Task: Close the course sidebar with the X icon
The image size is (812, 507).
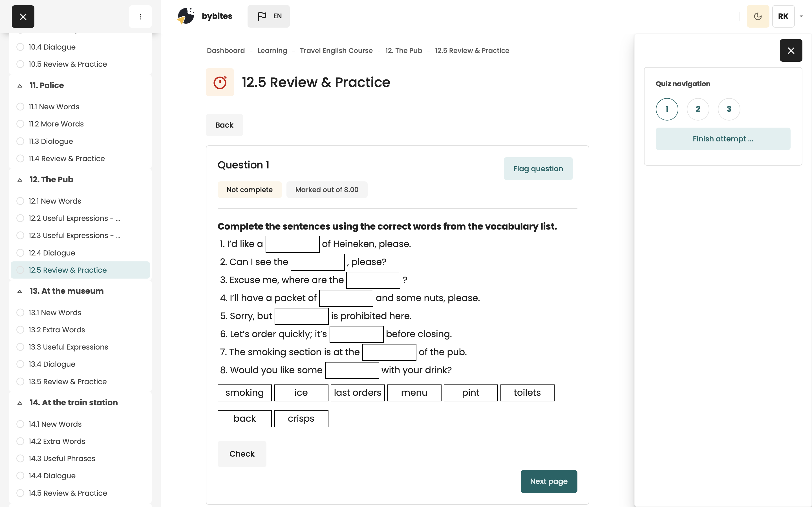Action: (23, 17)
